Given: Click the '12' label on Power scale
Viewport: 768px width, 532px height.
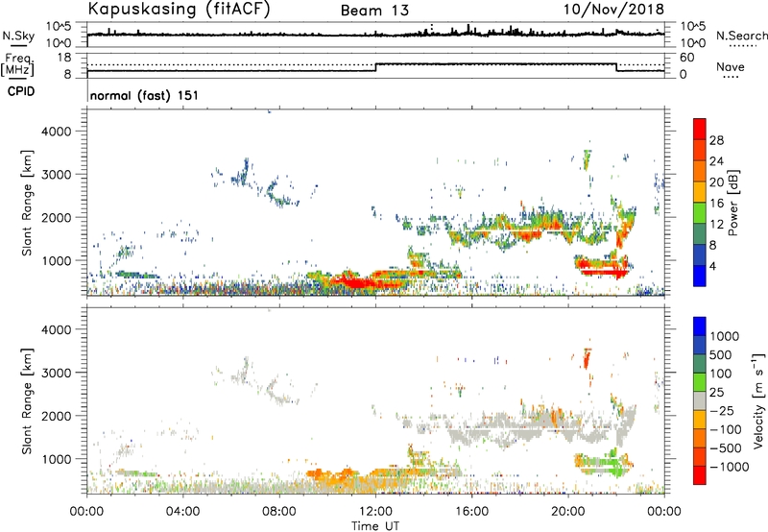Looking at the screenshot, I should pyautogui.click(x=716, y=225).
